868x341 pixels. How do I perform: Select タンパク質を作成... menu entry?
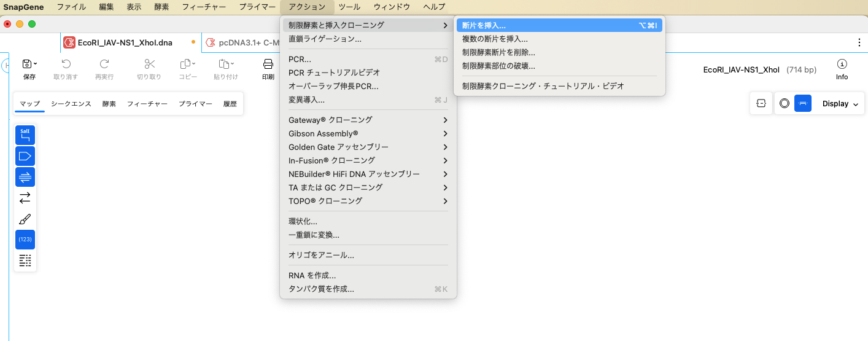pyautogui.click(x=368, y=289)
